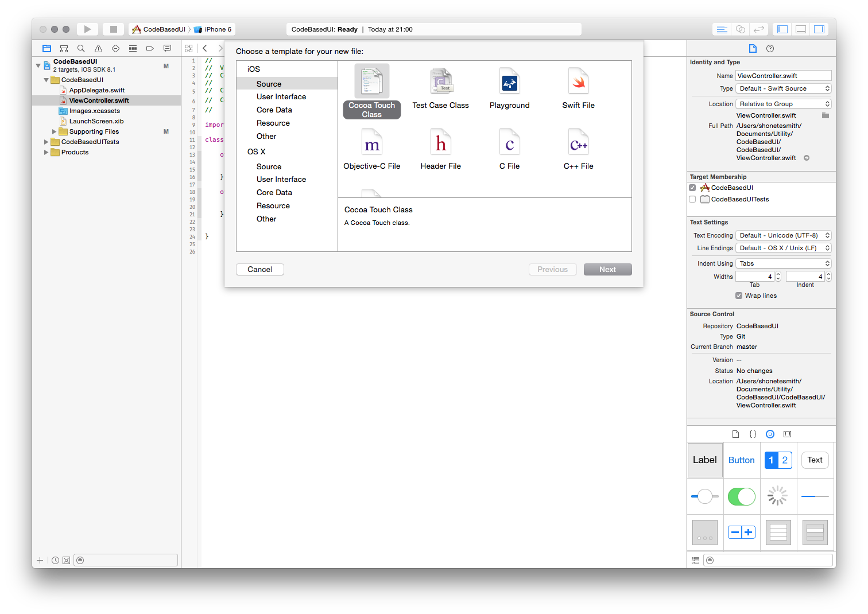Open the file Type dropdown

tap(784, 89)
